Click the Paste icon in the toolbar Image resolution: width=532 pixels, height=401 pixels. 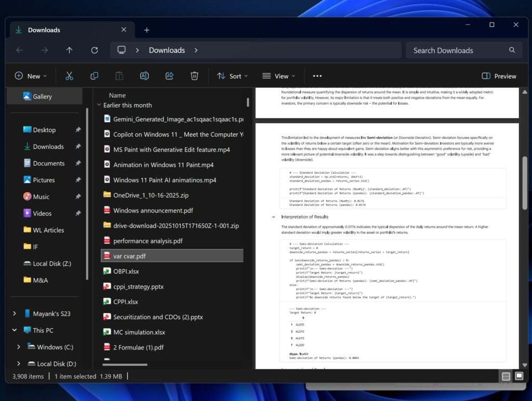pos(119,76)
